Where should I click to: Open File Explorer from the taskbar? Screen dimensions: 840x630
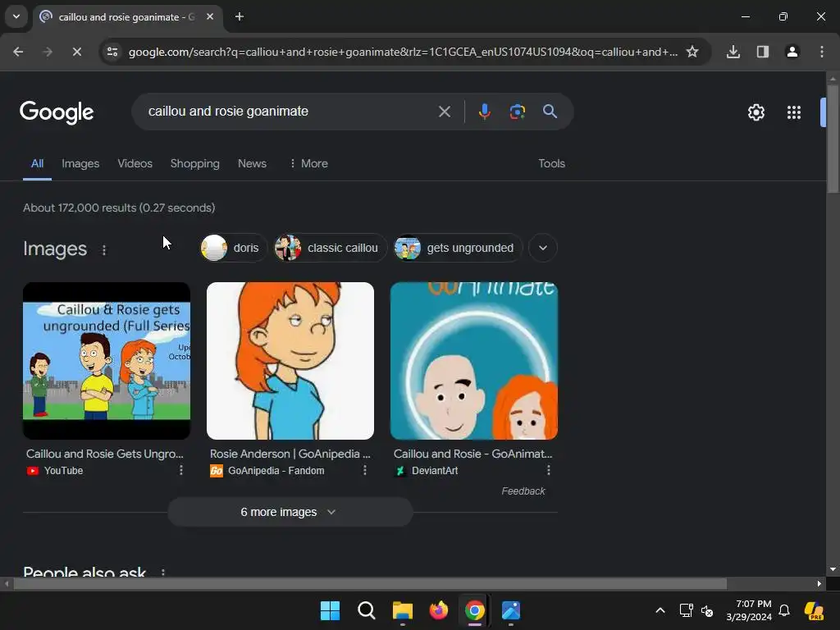coord(402,610)
